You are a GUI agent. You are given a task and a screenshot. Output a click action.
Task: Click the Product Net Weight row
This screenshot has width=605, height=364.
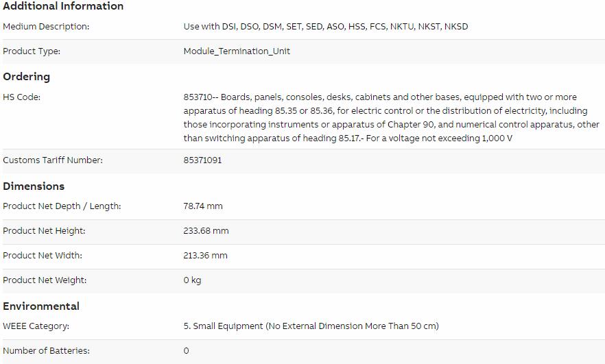(x=304, y=280)
